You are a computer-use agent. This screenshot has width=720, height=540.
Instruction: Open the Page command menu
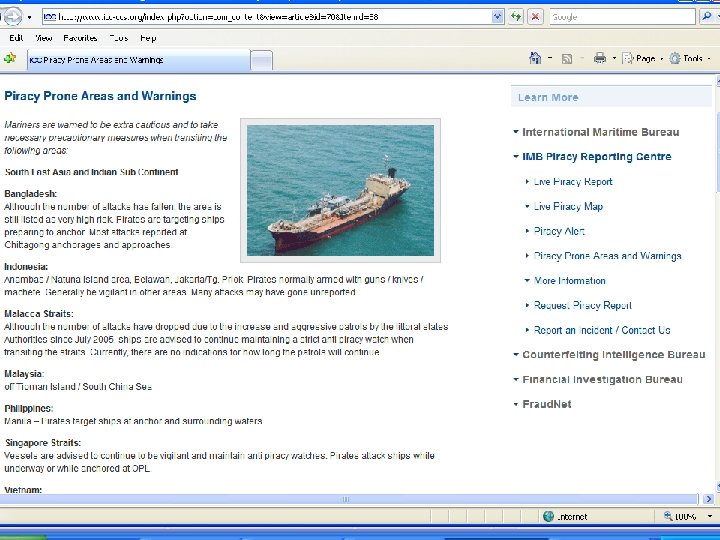[x=642, y=58]
